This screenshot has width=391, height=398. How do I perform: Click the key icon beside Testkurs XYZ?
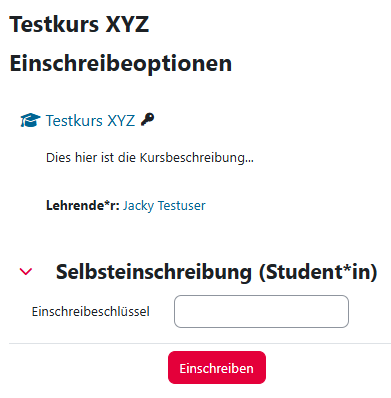[x=147, y=119]
